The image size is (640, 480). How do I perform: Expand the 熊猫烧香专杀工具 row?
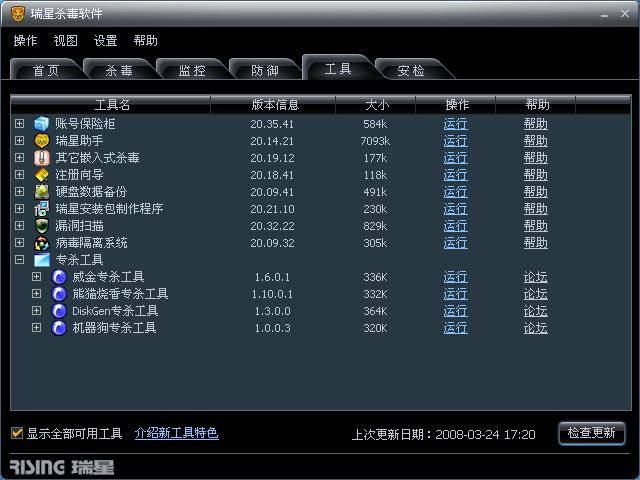tap(36, 293)
